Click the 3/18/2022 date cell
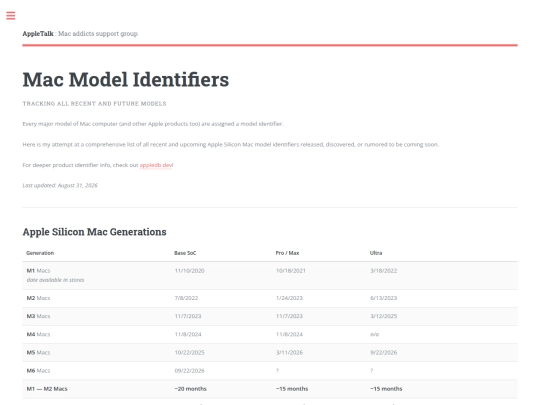 (x=383, y=271)
